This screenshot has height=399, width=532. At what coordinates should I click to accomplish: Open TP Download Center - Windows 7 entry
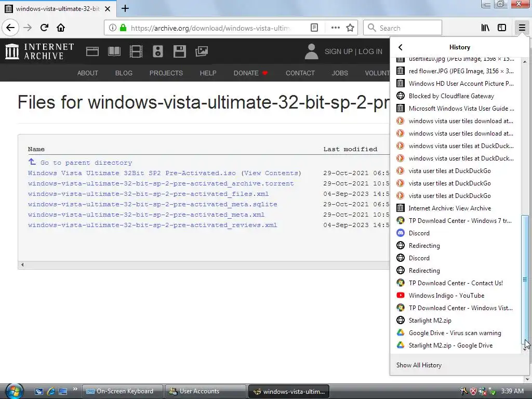(x=455, y=221)
